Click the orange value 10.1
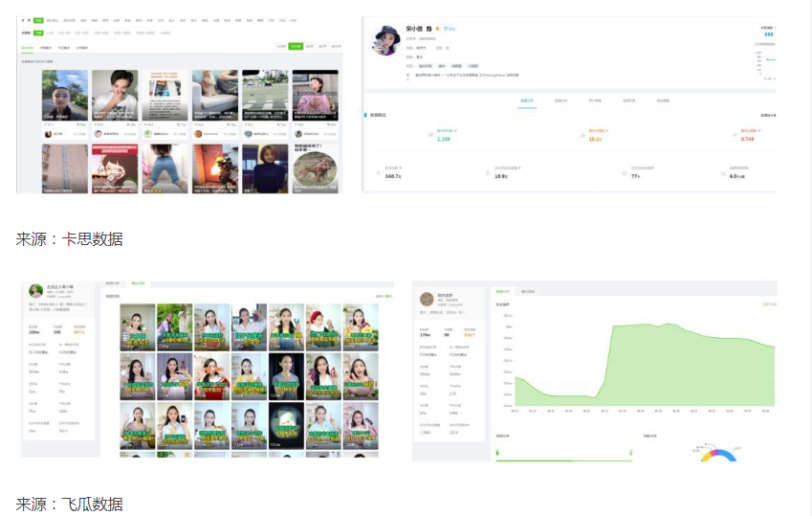This screenshot has height=516, width=812. pos(595,139)
